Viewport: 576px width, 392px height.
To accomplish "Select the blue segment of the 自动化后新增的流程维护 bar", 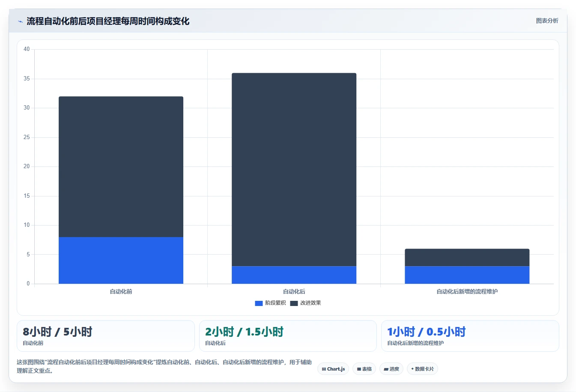I will pos(467,275).
